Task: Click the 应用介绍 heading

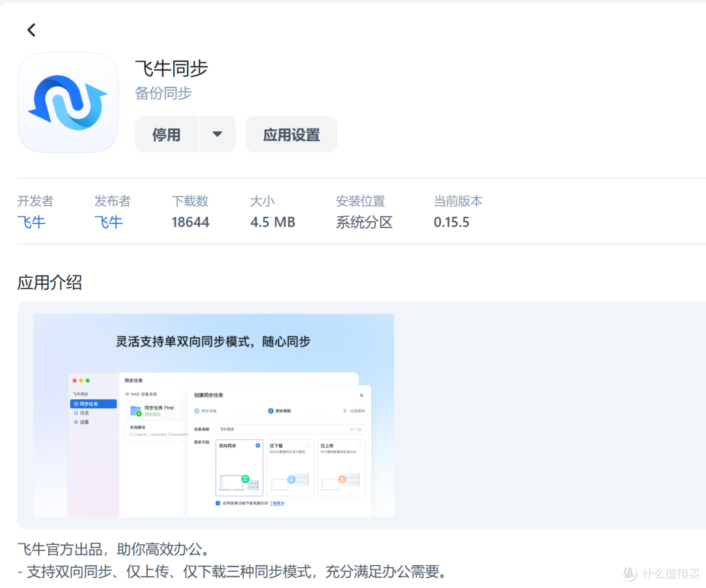Action: (x=50, y=282)
